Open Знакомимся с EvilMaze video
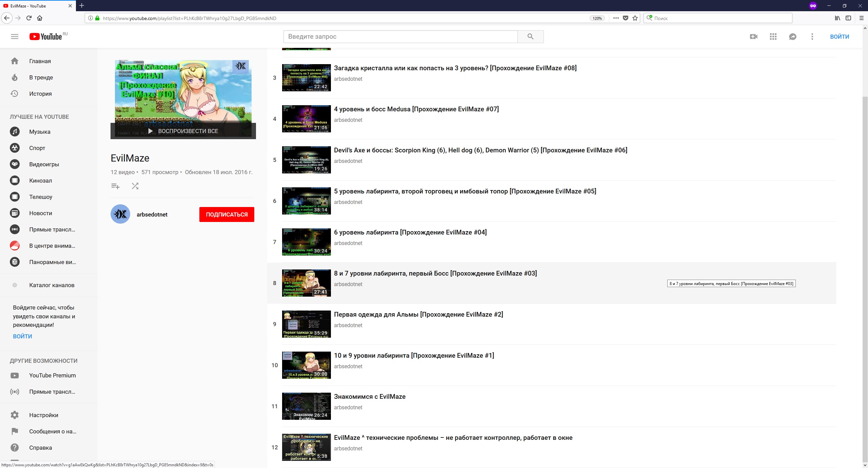 (370, 396)
